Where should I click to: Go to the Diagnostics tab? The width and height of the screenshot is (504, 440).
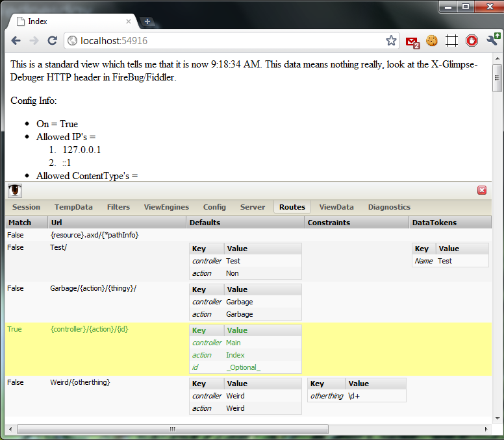tap(389, 207)
